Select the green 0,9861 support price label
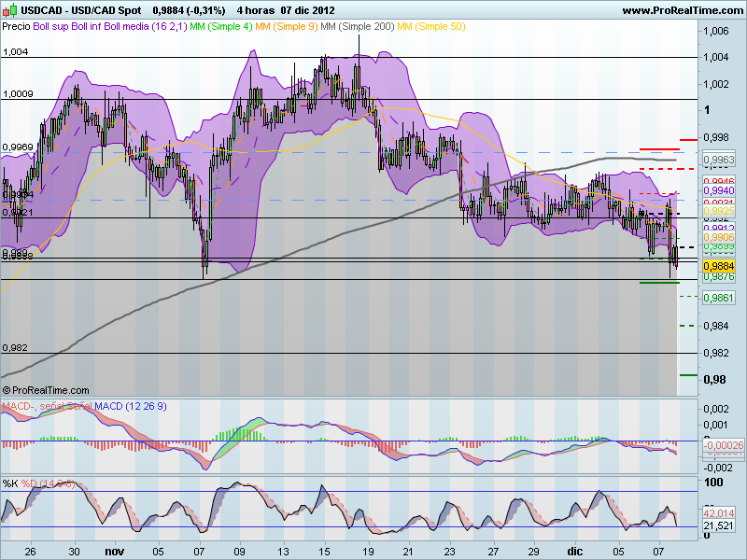 pyautogui.click(x=718, y=296)
